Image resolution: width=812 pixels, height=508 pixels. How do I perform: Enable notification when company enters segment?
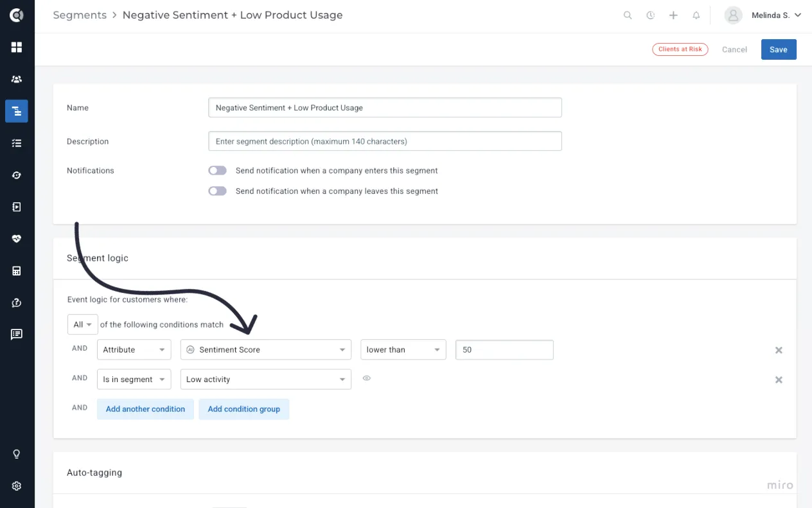tap(218, 170)
